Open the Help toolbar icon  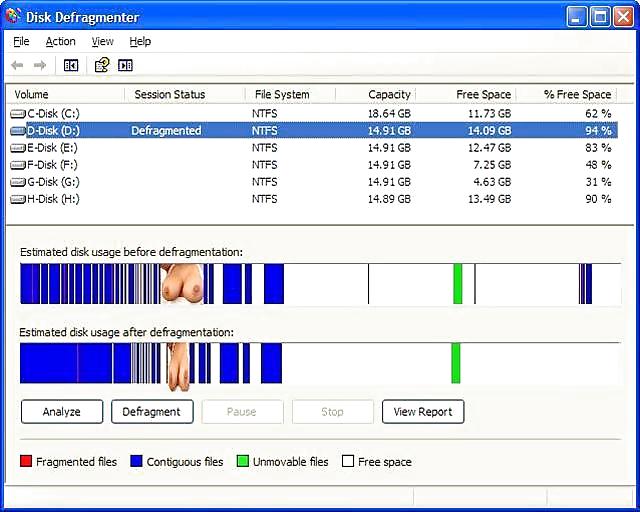click(x=101, y=65)
